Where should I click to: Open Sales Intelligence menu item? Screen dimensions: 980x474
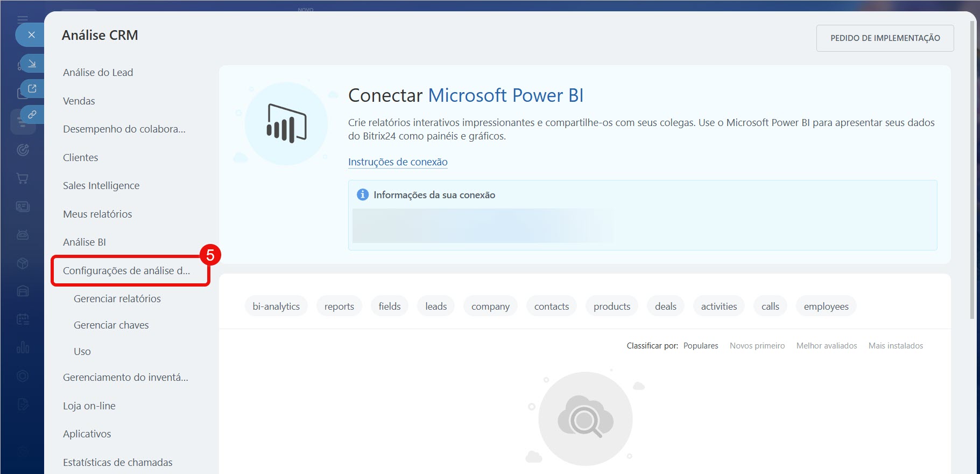pyautogui.click(x=101, y=186)
